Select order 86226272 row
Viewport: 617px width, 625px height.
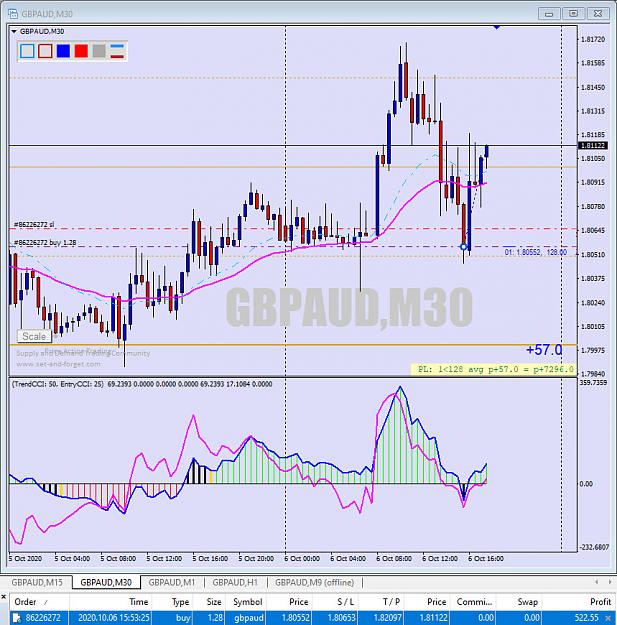313,618
